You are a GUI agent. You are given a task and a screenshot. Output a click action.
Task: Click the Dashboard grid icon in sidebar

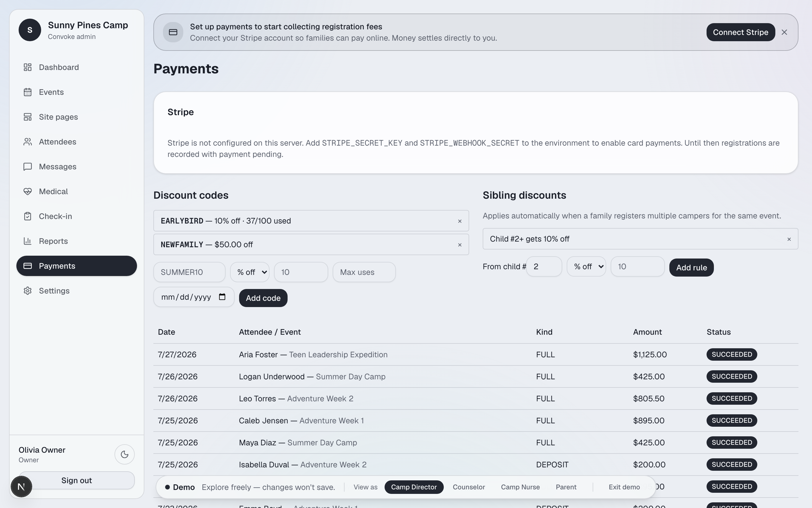pos(28,67)
